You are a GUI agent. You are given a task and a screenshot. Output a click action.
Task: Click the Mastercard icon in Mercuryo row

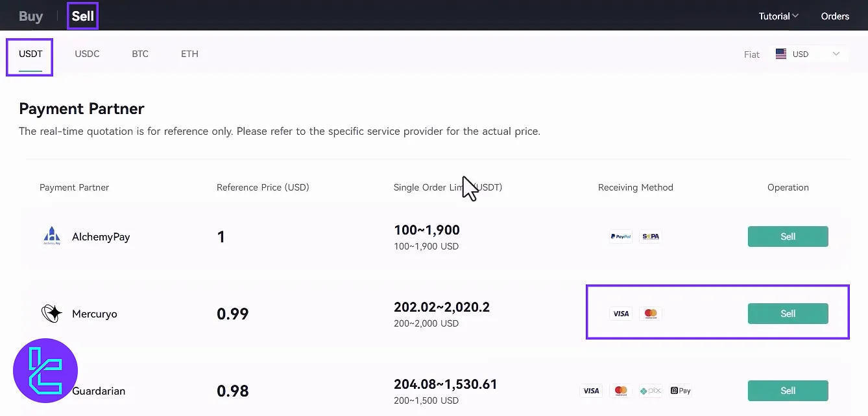[651, 314]
